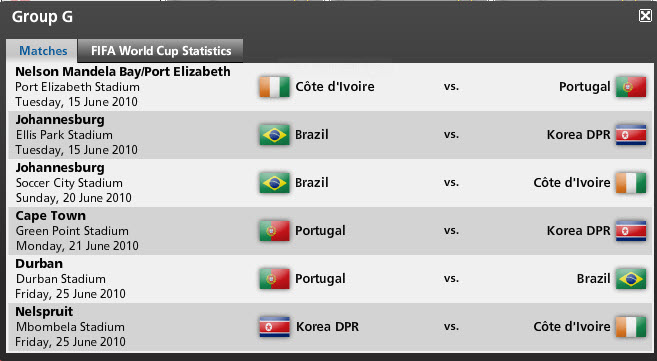The height and width of the screenshot is (361, 657).
Task: Select the Matches tab
Action: coord(42,51)
